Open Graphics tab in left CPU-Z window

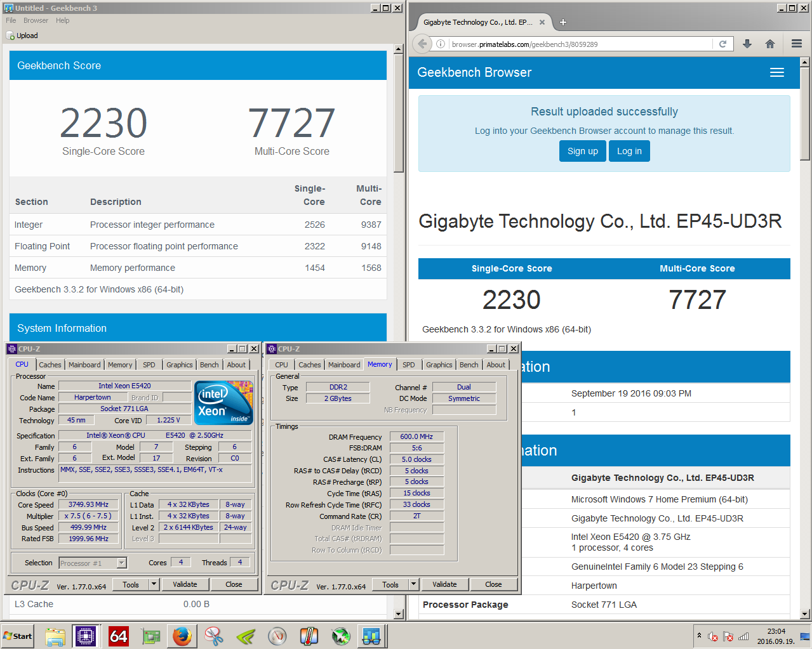180,365
